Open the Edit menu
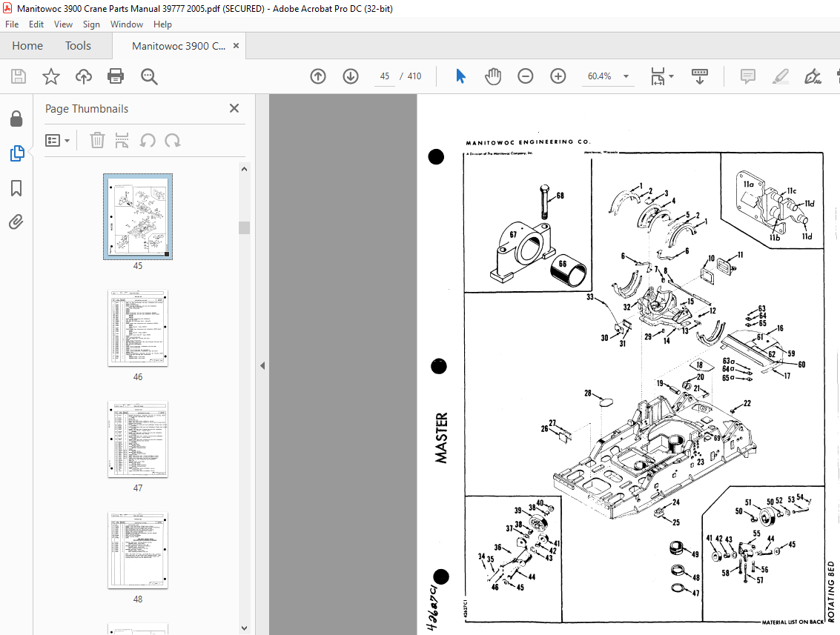The height and width of the screenshot is (635, 840). pyautogui.click(x=36, y=24)
